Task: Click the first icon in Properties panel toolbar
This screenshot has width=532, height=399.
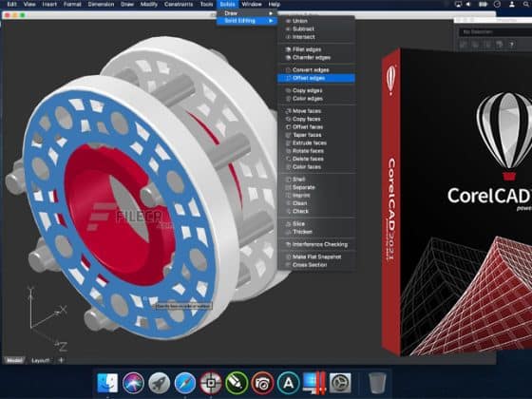Action: tap(464, 44)
